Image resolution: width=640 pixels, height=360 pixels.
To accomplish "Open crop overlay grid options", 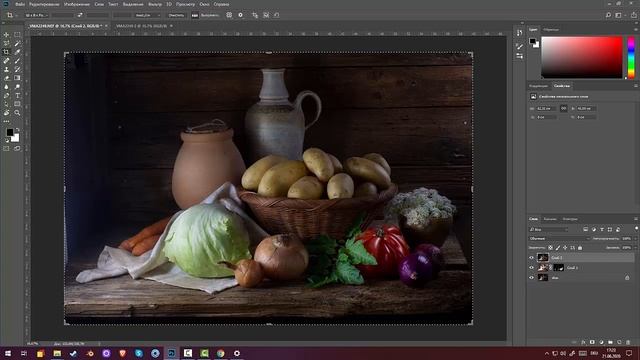I will tap(229, 15).
